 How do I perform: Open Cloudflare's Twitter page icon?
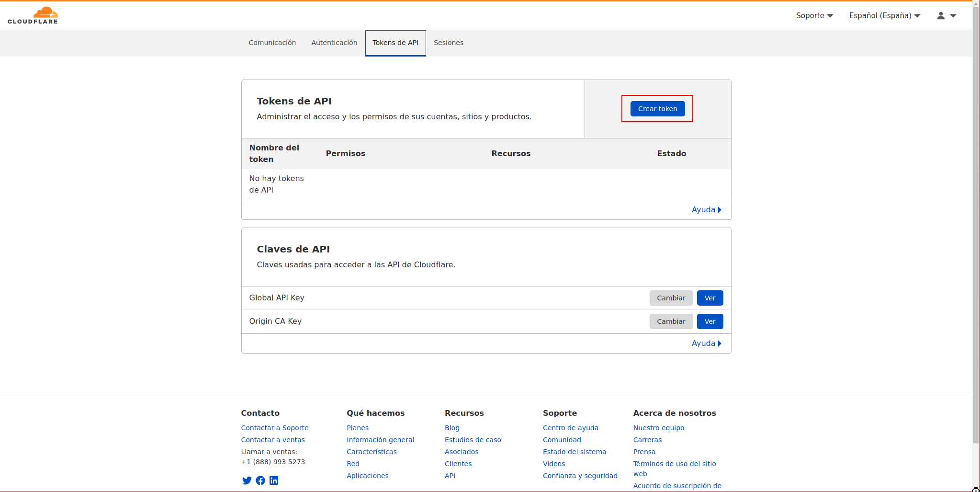coord(247,481)
